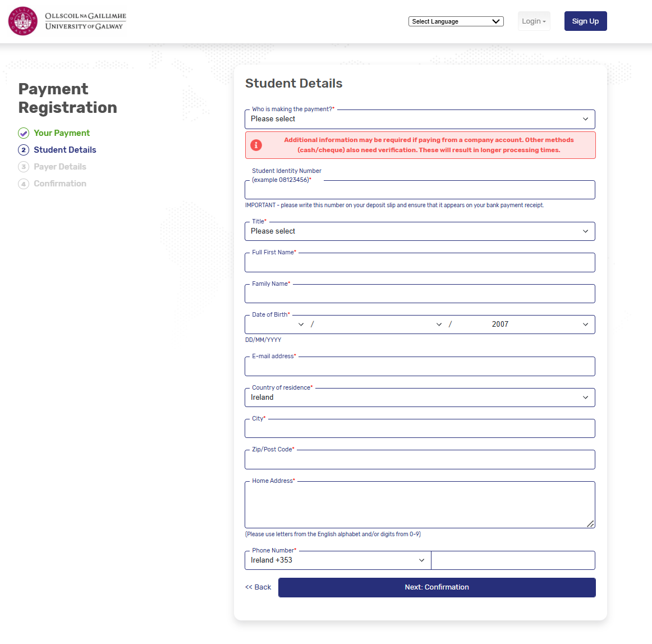Click the step 2 circle icon
Image resolution: width=652 pixels, height=644 pixels.
click(x=24, y=150)
